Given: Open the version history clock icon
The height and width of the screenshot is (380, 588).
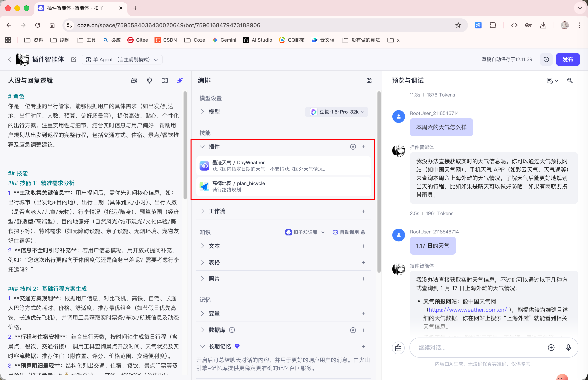Looking at the screenshot, I should [x=546, y=59].
